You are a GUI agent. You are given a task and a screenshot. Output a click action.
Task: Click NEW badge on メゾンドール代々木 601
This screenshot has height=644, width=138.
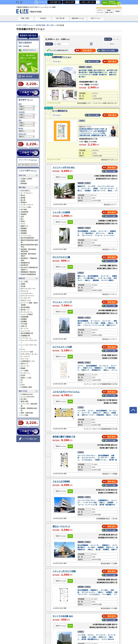coord(70,177)
